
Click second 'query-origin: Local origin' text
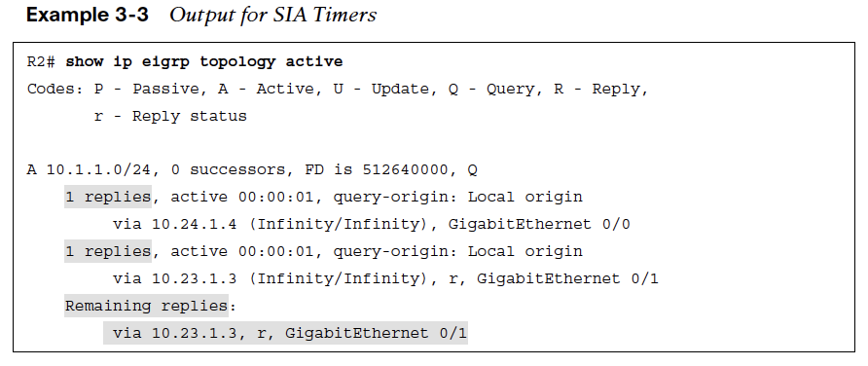[x=457, y=251]
